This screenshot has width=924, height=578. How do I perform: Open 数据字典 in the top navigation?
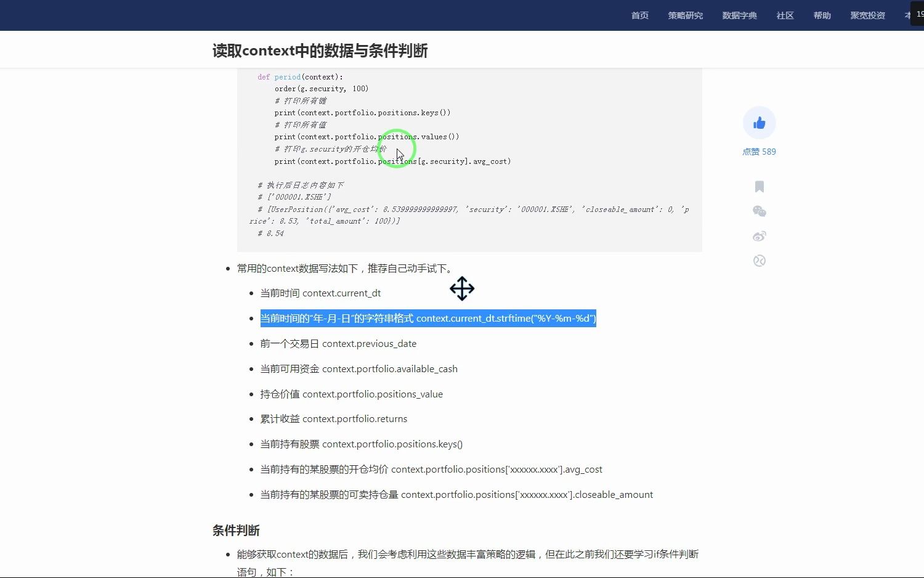pos(740,15)
